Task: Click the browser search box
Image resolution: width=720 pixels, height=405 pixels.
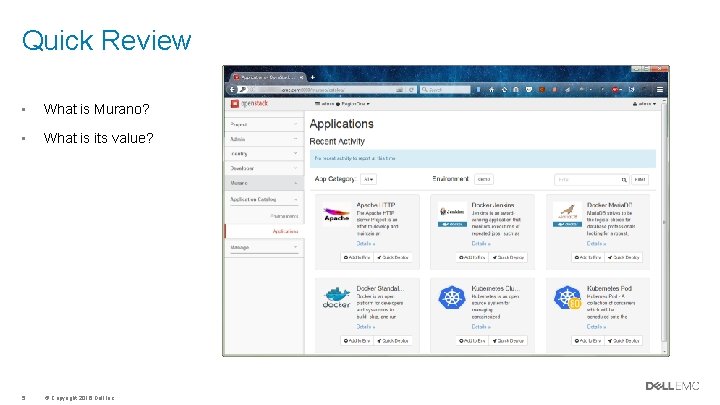Action: click(x=445, y=90)
